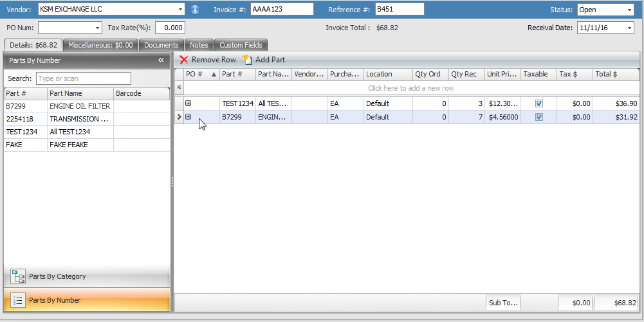Switch to the Miscellaneous: $0.00 tab

point(100,45)
